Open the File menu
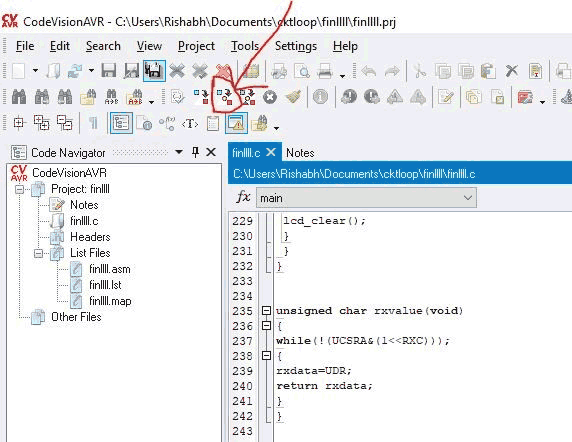This screenshot has width=572, height=442. point(25,46)
